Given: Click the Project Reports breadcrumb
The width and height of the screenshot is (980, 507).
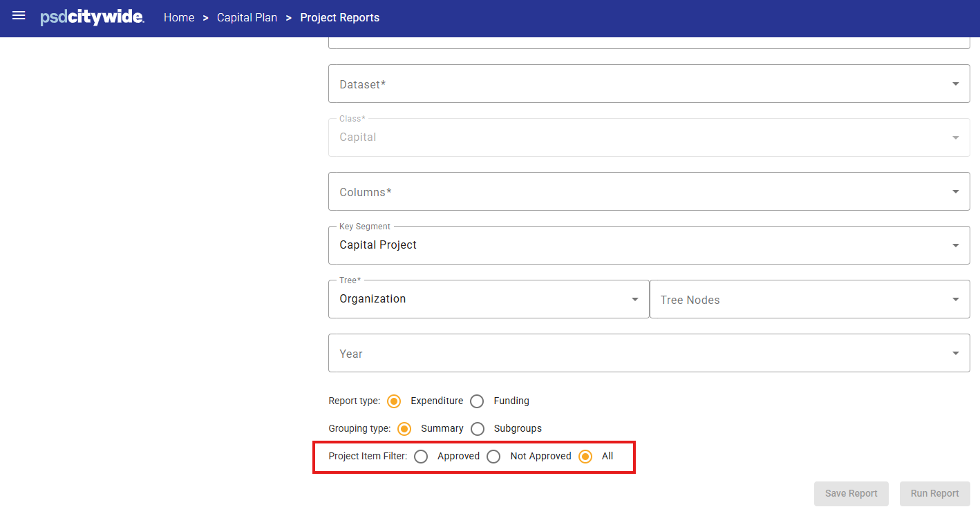Looking at the screenshot, I should (x=339, y=18).
